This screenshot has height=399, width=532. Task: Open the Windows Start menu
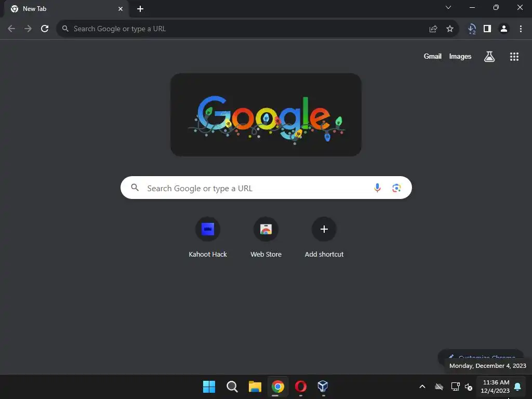[x=209, y=387]
